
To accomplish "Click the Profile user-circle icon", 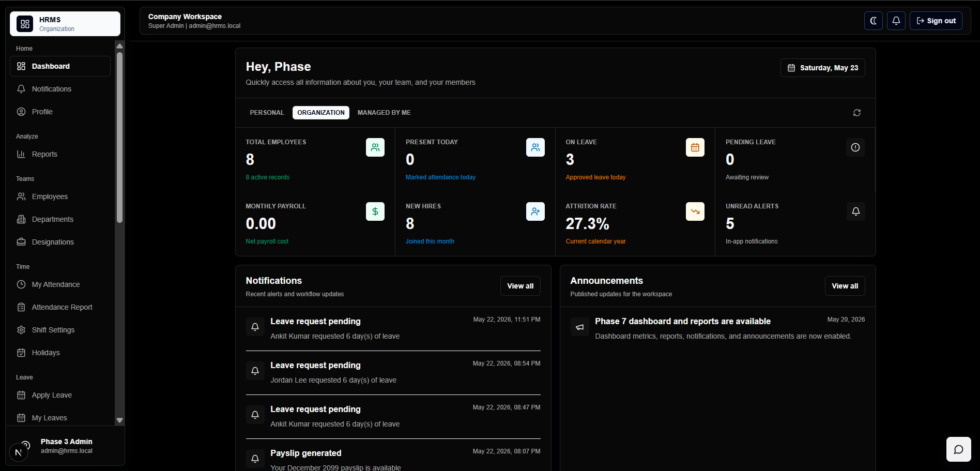I will (x=21, y=112).
